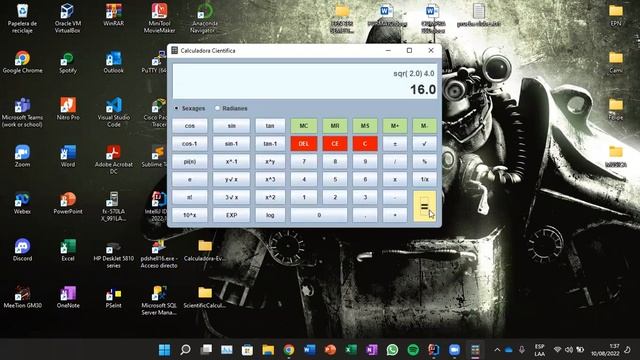Select the Papelera de reciclaje icon

tap(22, 18)
